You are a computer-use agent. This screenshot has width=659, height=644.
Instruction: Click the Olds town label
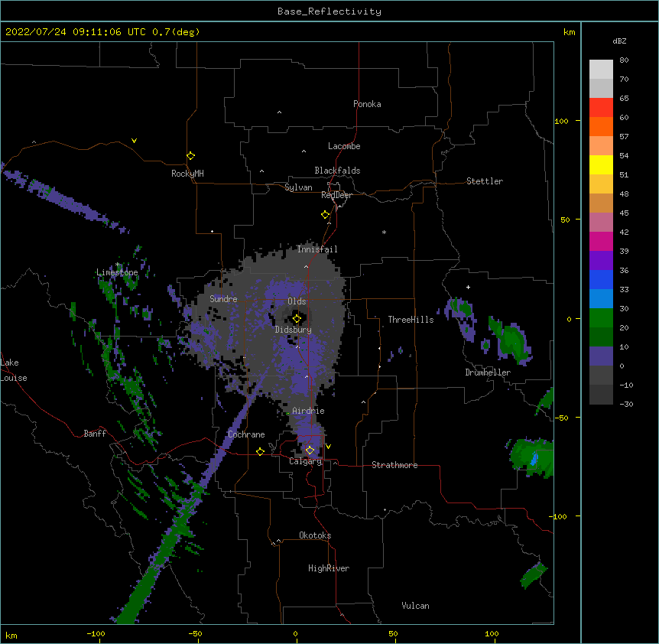pyautogui.click(x=297, y=301)
